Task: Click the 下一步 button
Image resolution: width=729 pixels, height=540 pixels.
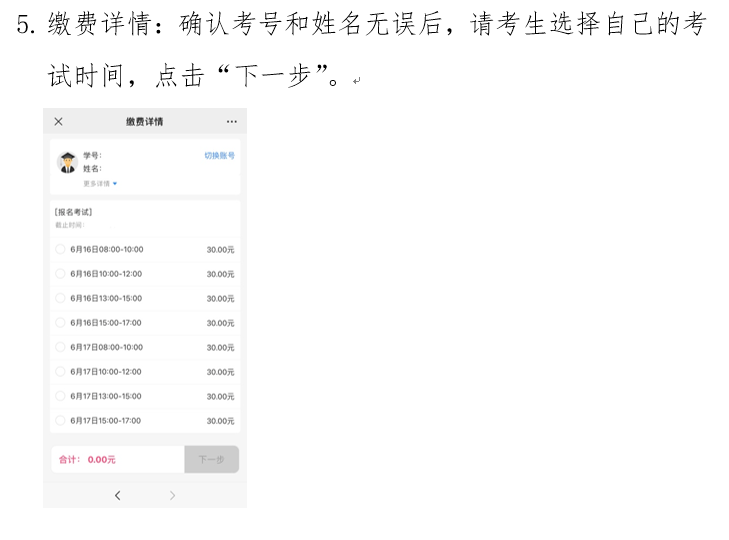Action: click(212, 460)
